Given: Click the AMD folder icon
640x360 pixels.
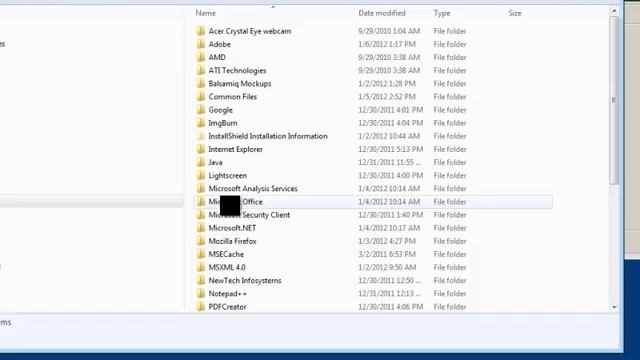Looking at the screenshot, I should point(200,57).
